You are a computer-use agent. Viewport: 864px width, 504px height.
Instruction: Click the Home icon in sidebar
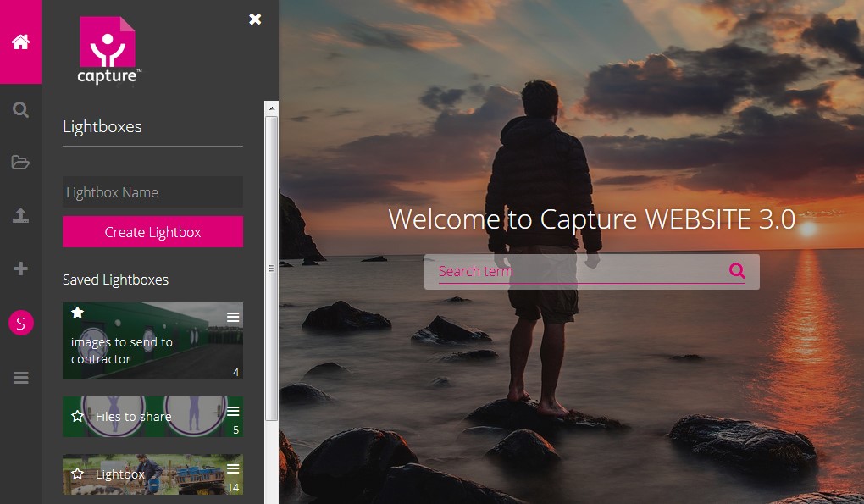pos(20,42)
